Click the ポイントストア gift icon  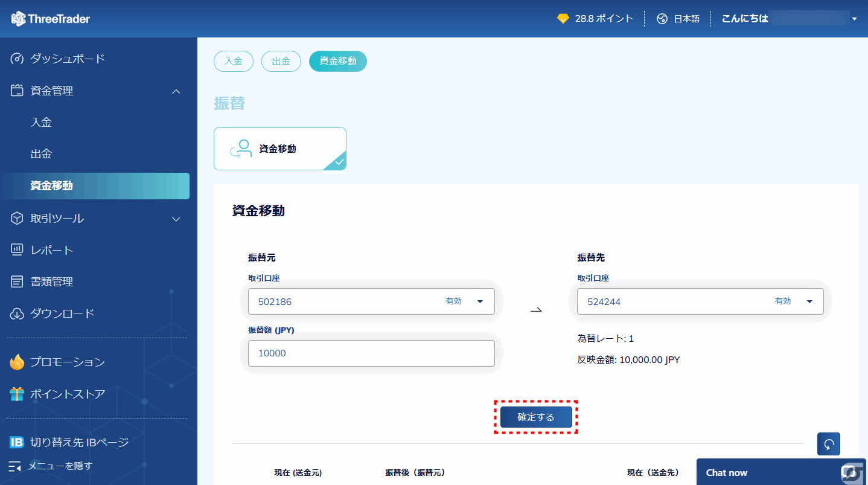[17, 394]
